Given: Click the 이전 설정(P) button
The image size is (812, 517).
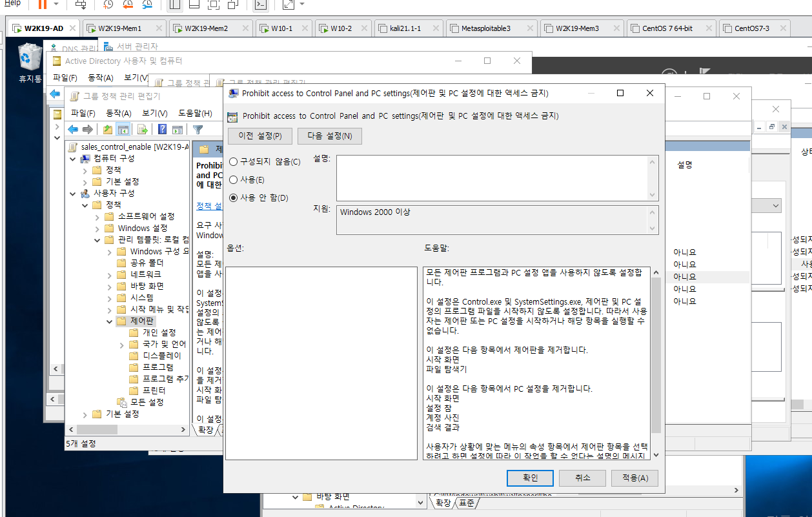Looking at the screenshot, I should coord(260,136).
